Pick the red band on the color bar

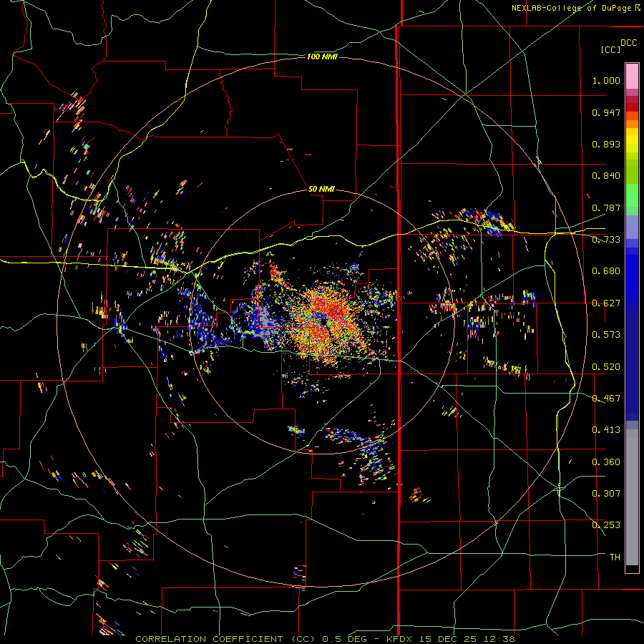pyautogui.click(x=632, y=107)
